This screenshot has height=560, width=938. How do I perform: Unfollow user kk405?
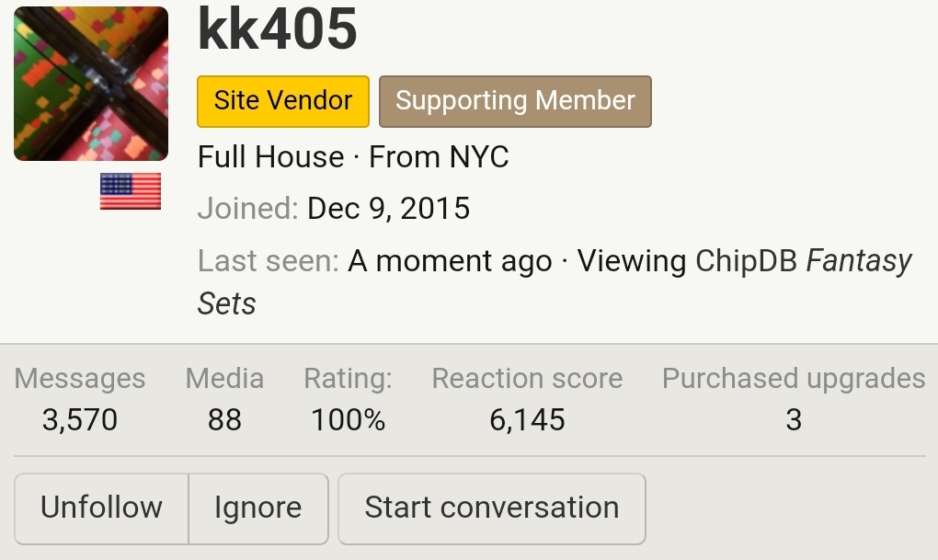[101, 508]
